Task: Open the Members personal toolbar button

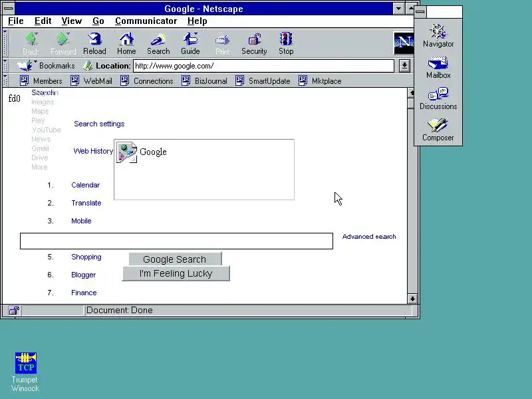Action: click(x=41, y=80)
